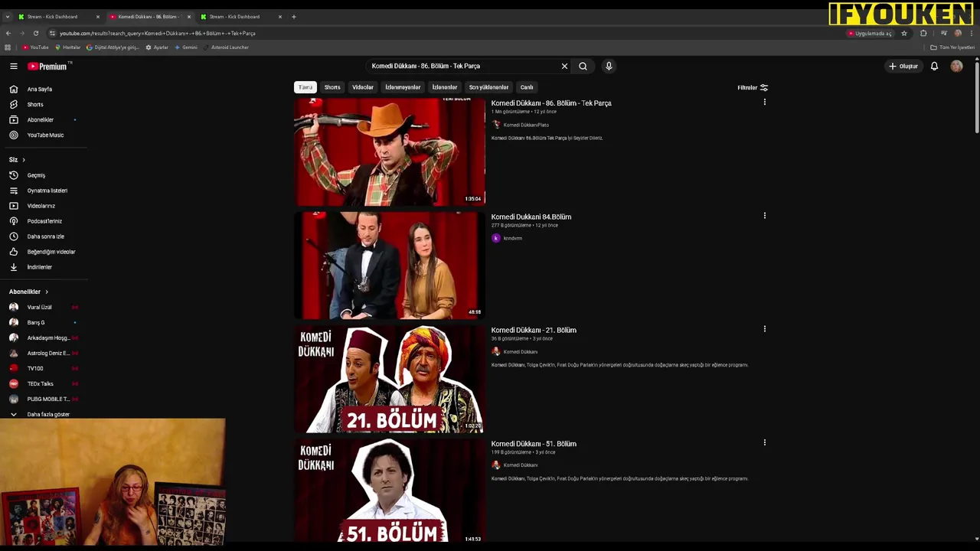The height and width of the screenshot is (551, 980).
Task: Close the Komedi Dükkanı browser tab
Action: click(x=189, y=17)
